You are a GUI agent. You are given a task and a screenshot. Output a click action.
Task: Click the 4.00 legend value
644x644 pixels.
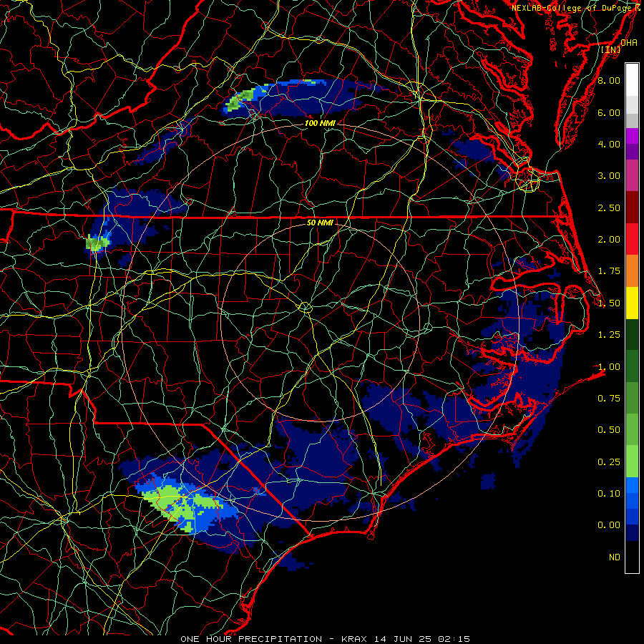point(609,144)
